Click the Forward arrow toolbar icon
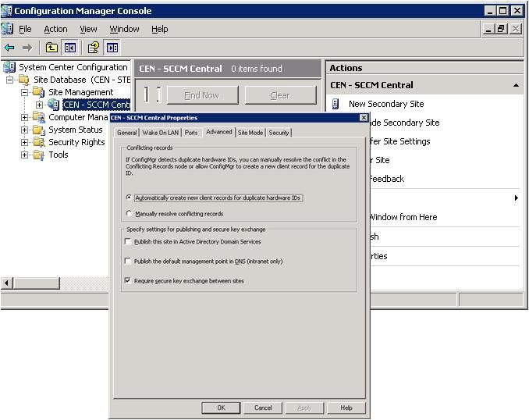 point(27,48)
